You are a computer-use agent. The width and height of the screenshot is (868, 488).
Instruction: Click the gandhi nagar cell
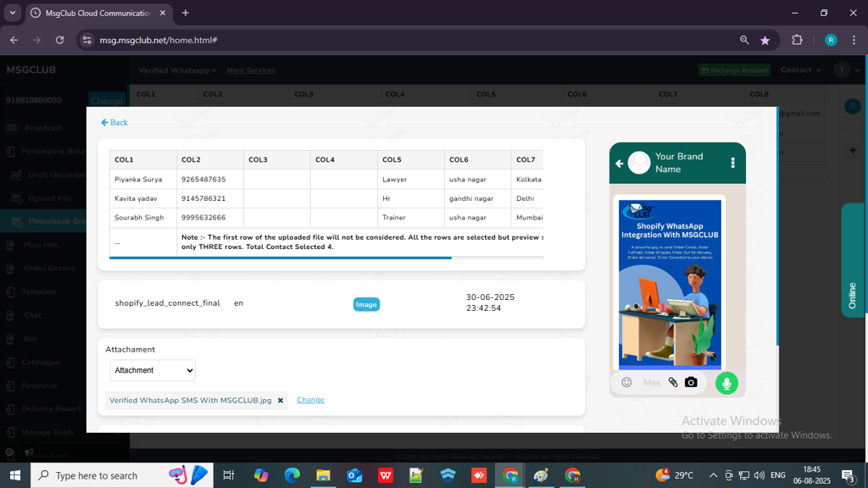[478, 198]
